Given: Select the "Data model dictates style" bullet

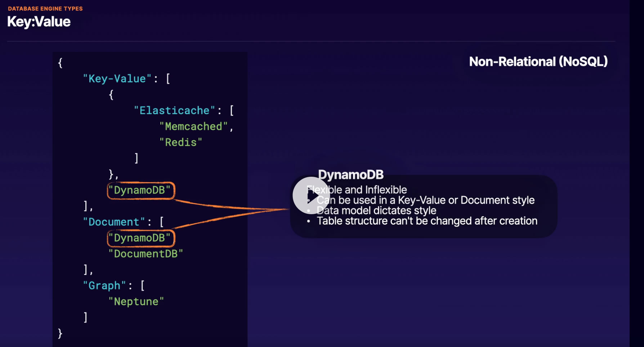Looking at the screenshot, I should click(376, 210).
